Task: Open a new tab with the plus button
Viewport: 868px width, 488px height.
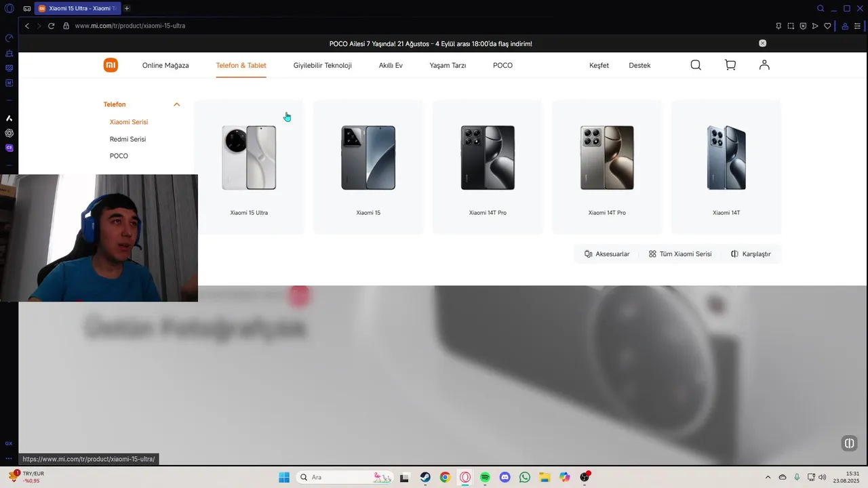Action: coord(127,8)
